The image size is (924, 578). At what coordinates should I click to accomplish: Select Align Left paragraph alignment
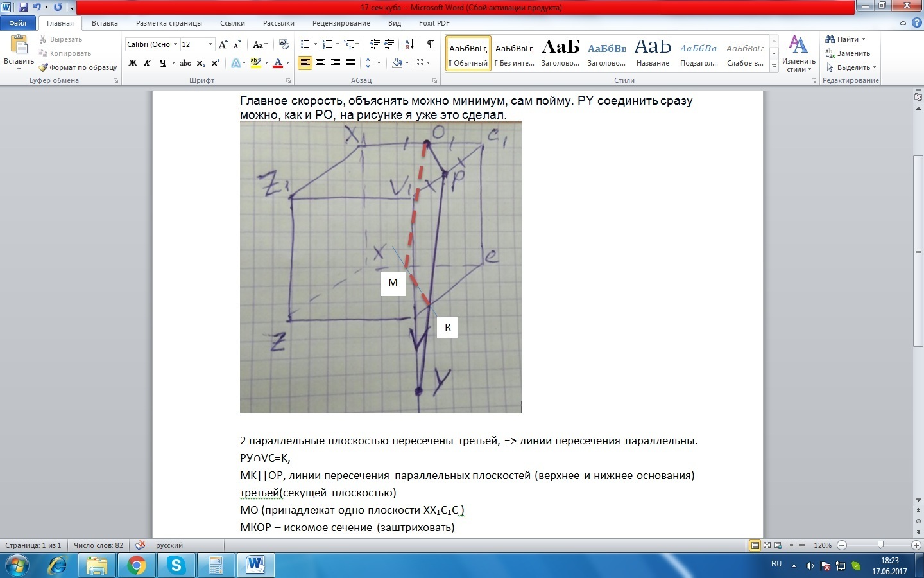305,63
